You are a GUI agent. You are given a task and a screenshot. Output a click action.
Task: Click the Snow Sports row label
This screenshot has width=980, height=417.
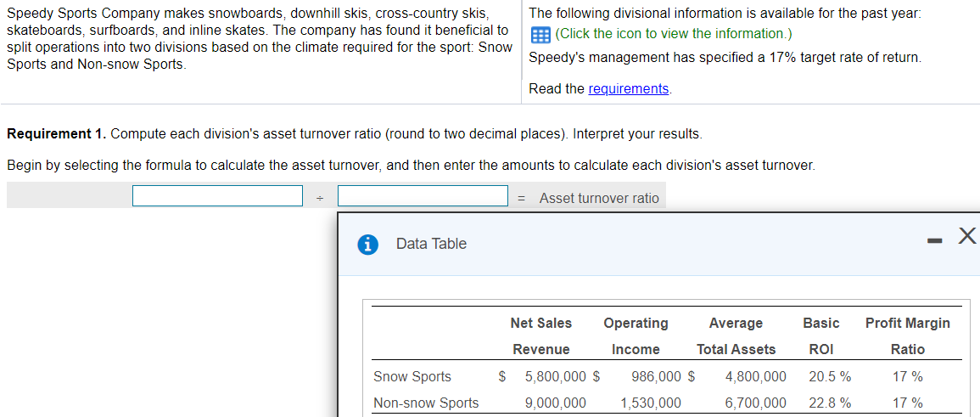(412, 376)
